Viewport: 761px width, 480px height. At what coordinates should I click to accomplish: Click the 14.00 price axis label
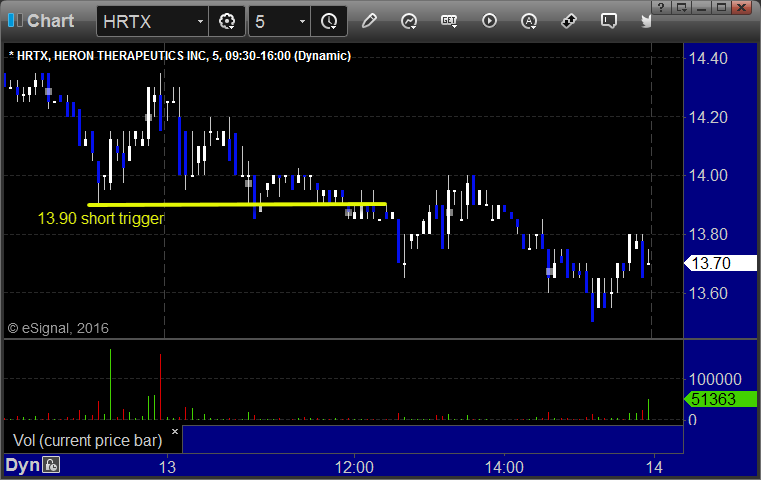point(708,175)
